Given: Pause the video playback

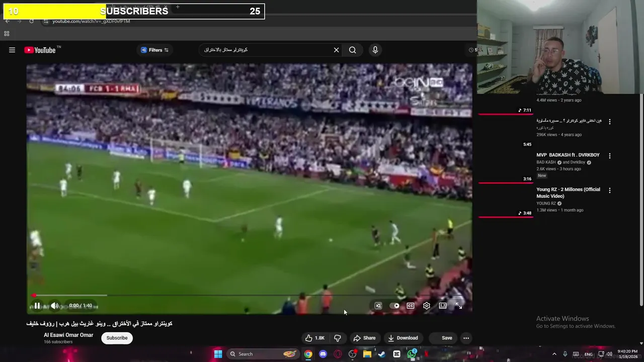Looking at the screenshot, I should [x=37, y=306].
